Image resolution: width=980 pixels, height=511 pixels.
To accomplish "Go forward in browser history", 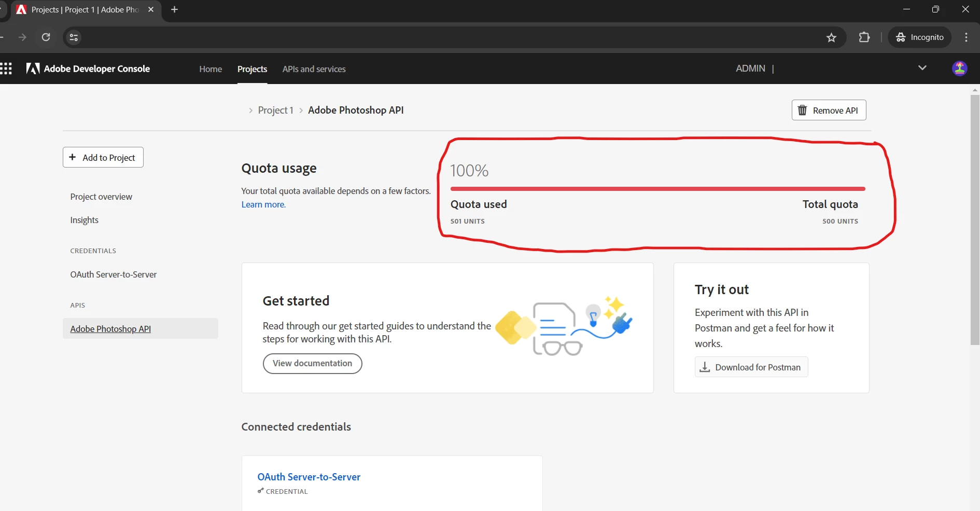I will point(22,37).
